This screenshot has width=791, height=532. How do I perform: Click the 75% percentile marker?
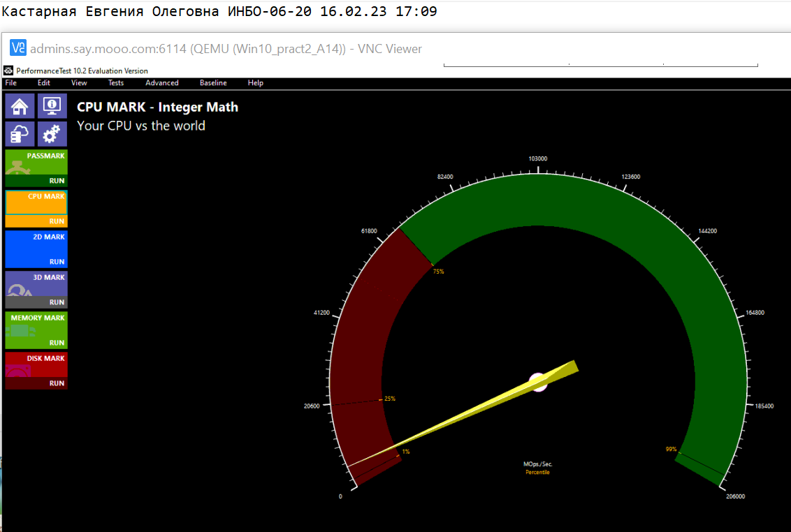point(438,272)
